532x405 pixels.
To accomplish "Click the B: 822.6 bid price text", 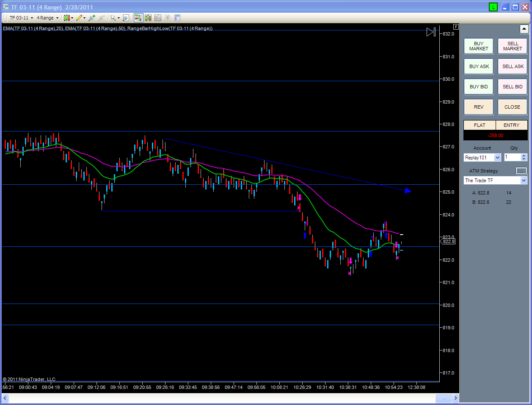I will click(x=480, y=202).
